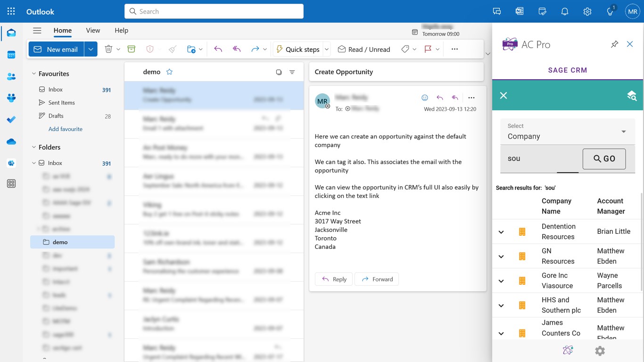Open the Quick steps dropdown arrow
The width and height of the screenshot is (644, 362).
327,49
